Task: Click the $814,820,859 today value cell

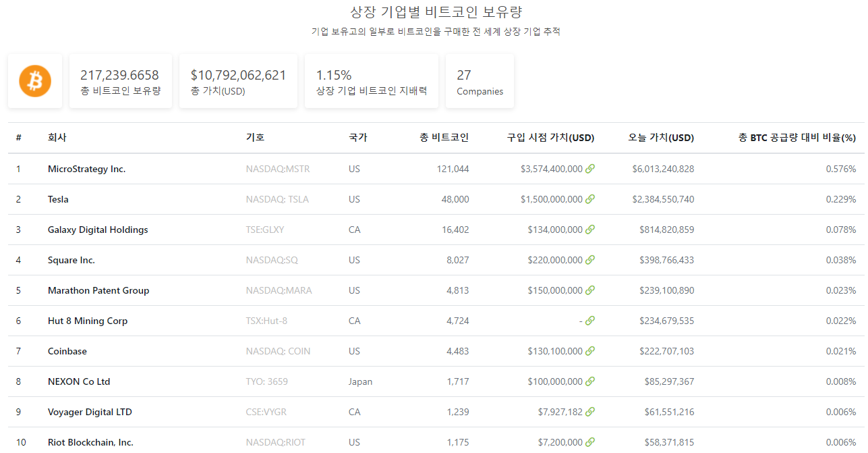Action: (x=666, y=230)
